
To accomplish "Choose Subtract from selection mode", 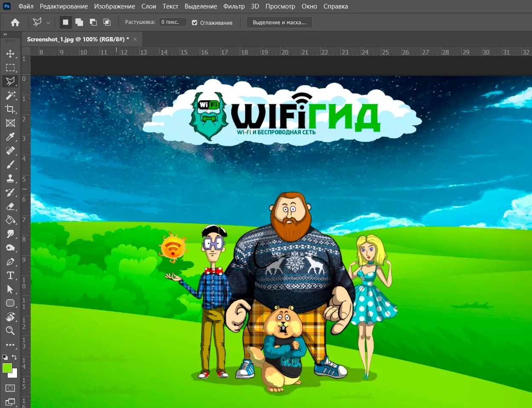I will tap(93, 23).
